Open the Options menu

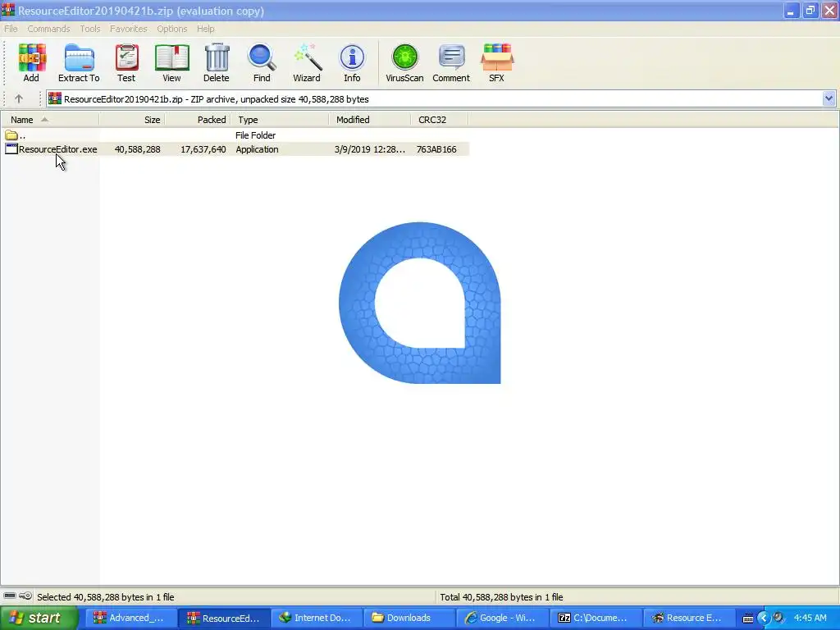pos(172,29)
